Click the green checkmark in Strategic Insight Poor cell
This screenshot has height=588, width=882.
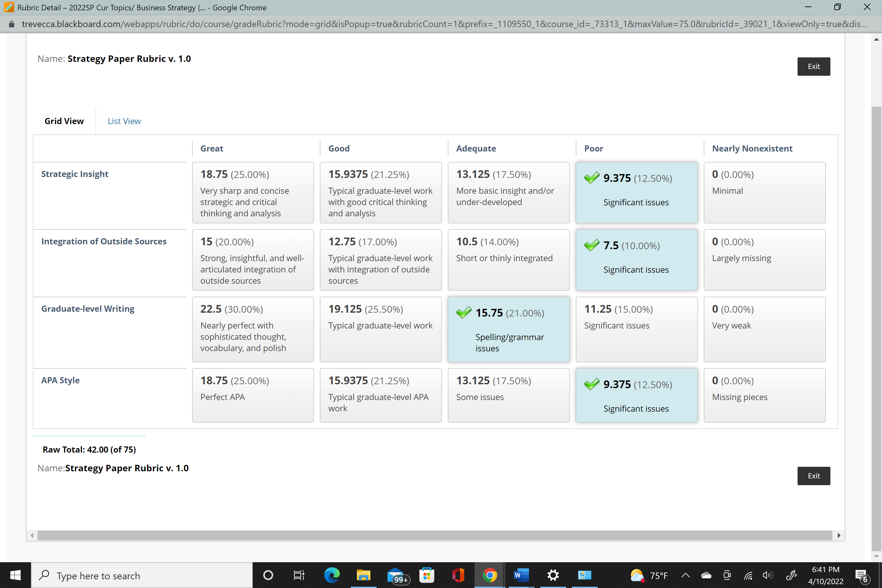pyautogui.click(x=591, y=178)
